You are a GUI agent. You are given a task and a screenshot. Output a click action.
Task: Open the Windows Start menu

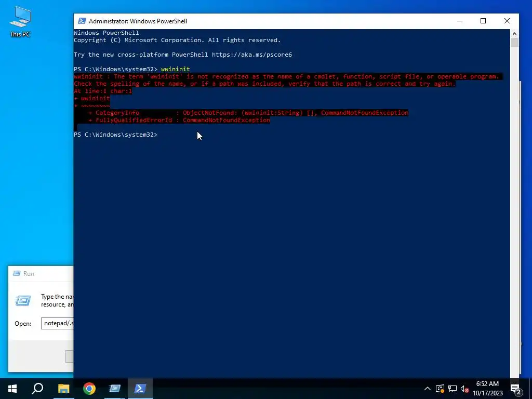12,389
